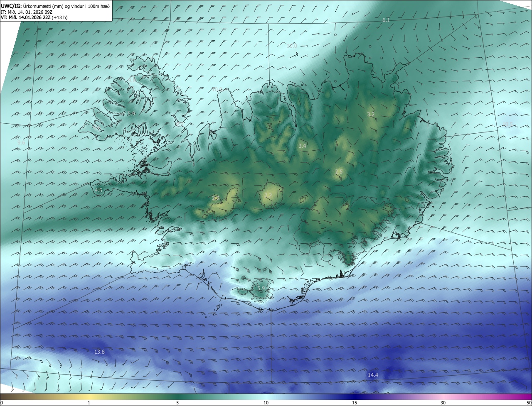Viewport: 532px width, 406px height.
Task: Click the 6.1 value label
Action: [x=386, y=20]
